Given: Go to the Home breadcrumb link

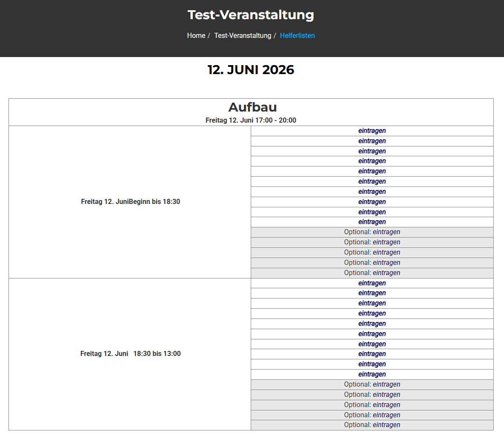Looking at the screenshot, I should pos(196,36).
